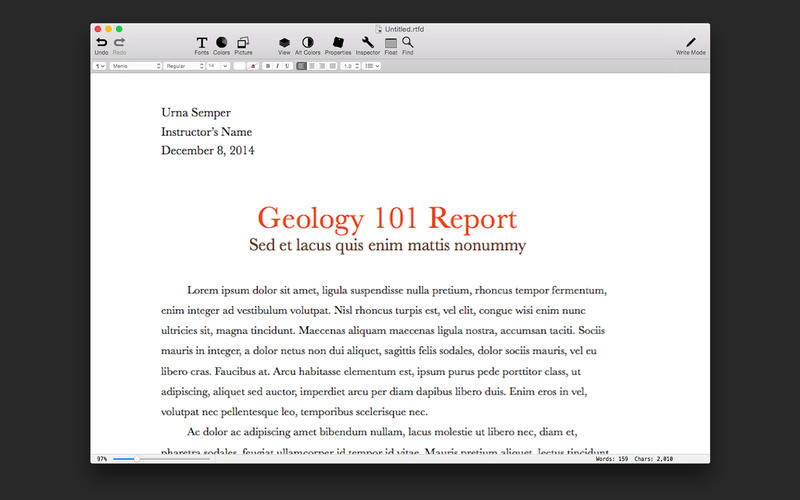This screenshot has height=500, width=800.
Task: Open the Fonts panel
Action: coord(202,42)
